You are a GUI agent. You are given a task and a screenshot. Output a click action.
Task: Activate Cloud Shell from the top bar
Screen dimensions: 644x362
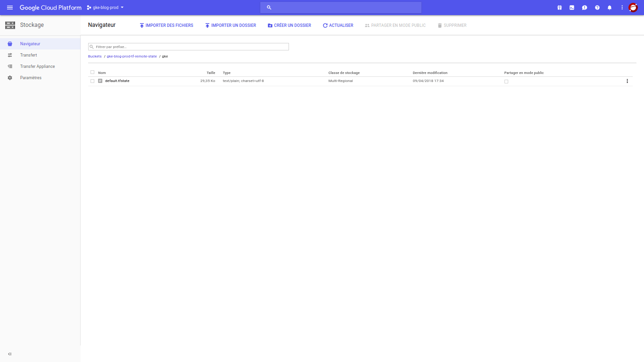(572, 8)
